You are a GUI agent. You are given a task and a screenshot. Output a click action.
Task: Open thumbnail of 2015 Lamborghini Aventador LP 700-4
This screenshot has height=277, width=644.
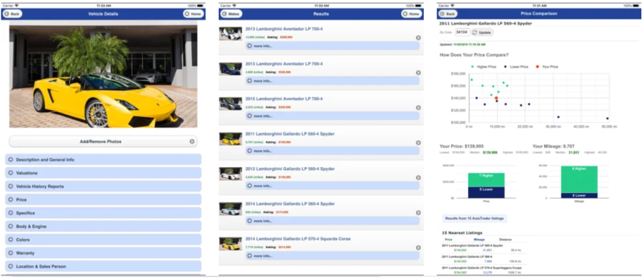pos(230,103)
